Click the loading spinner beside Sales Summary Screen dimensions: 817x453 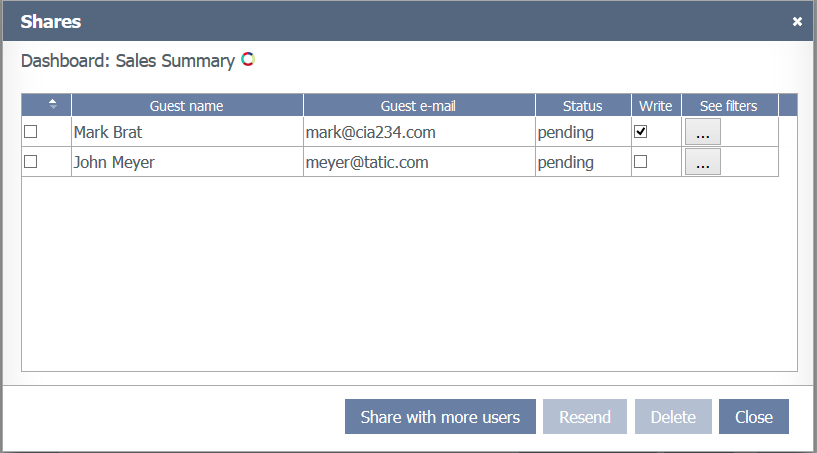tap(248, 60)
